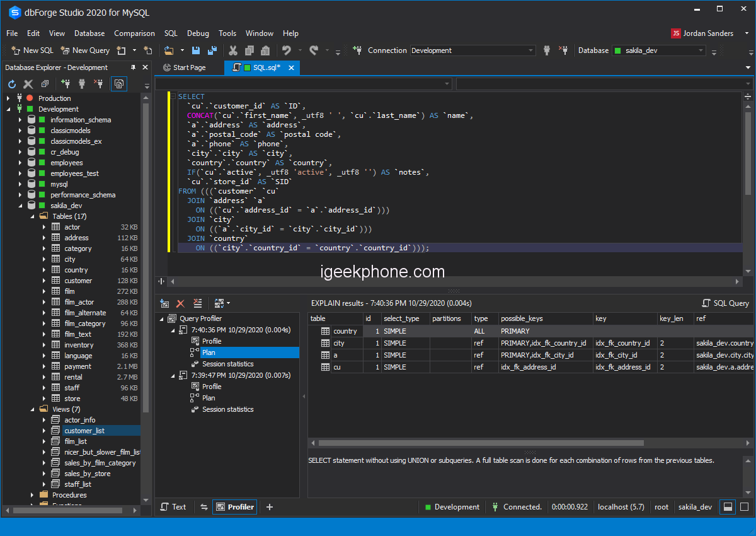Image resolution: width=756 pixels, height=536 pixels.
Task: Toggle the Profiler mode button at bottom
Action: pos(235,507)
